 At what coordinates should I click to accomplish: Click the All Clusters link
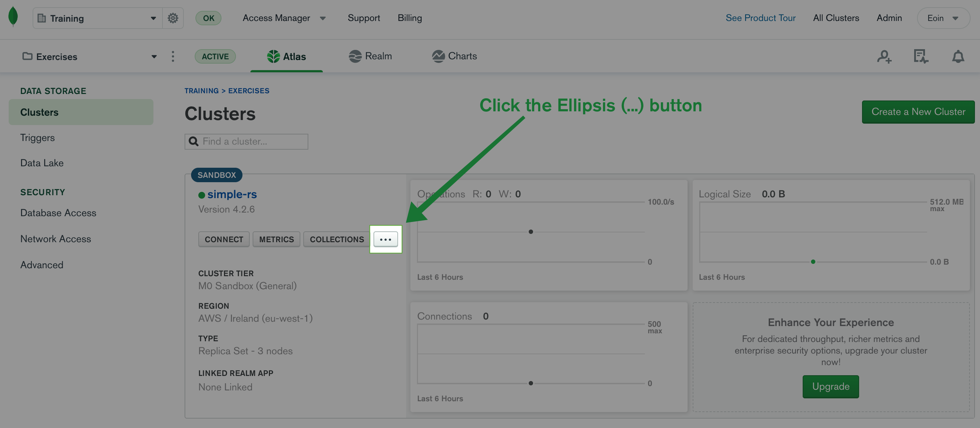[x=836, y=18]
